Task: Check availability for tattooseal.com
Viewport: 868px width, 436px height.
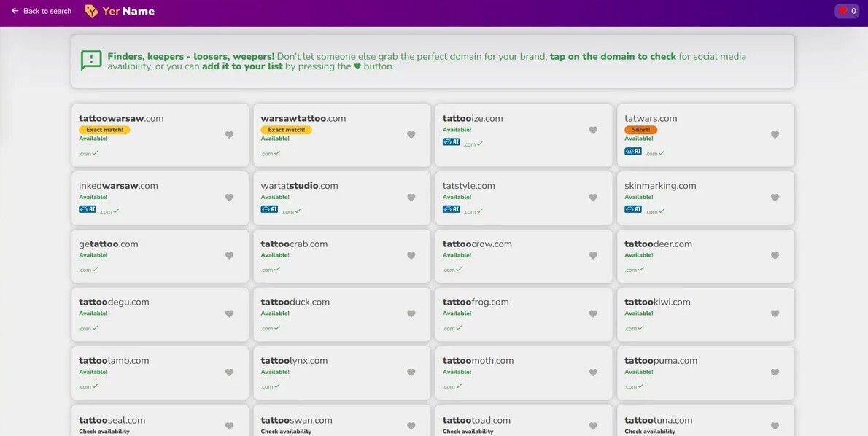Action: point(104,431)
